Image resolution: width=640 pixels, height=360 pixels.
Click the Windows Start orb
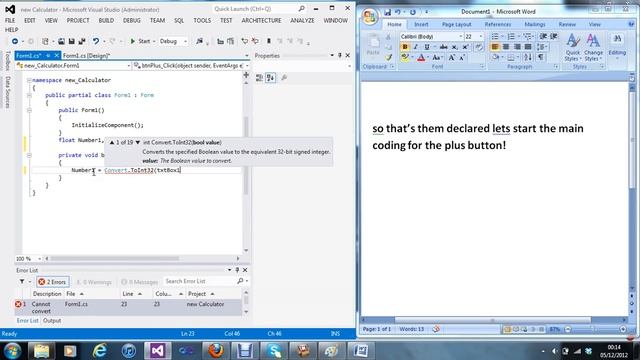[12, 351]
